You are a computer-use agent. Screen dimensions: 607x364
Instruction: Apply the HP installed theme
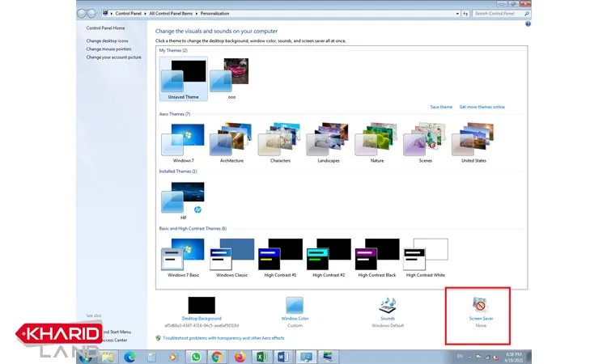183,201
